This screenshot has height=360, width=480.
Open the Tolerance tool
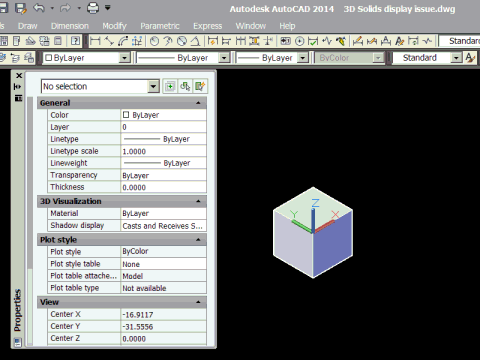pos(285,41)
